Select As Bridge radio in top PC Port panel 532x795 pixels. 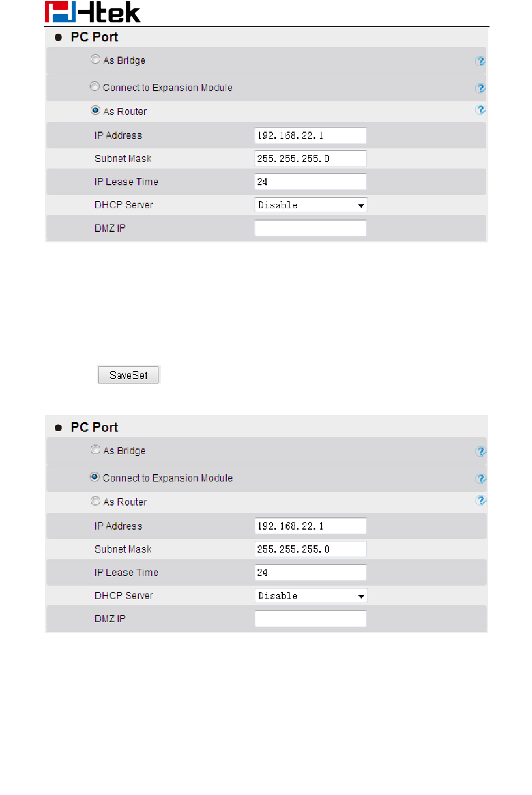(95, 59)
